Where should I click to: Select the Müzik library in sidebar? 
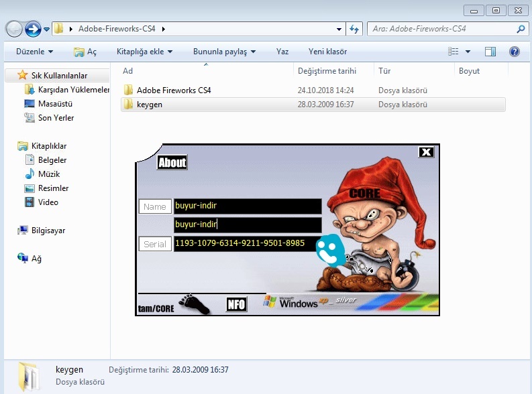[48, 174]
